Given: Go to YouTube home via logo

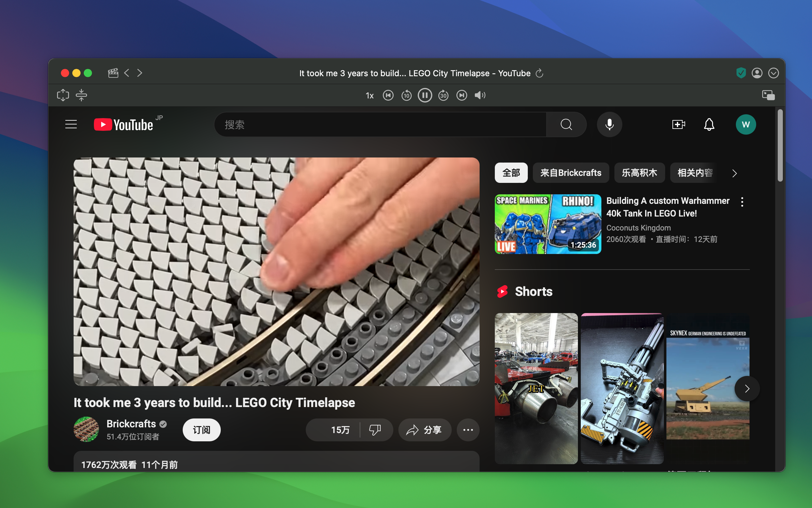Looking at the screenshot, I should point(123,125).
